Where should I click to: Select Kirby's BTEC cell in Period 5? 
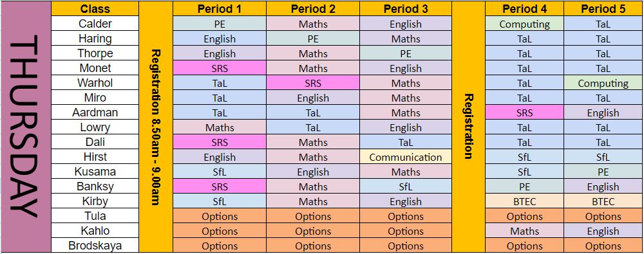click(x=603, y=201)
